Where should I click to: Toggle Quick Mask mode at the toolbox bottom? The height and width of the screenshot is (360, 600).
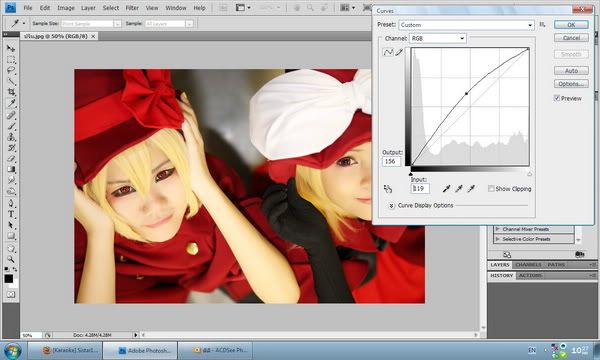point(11,295)
